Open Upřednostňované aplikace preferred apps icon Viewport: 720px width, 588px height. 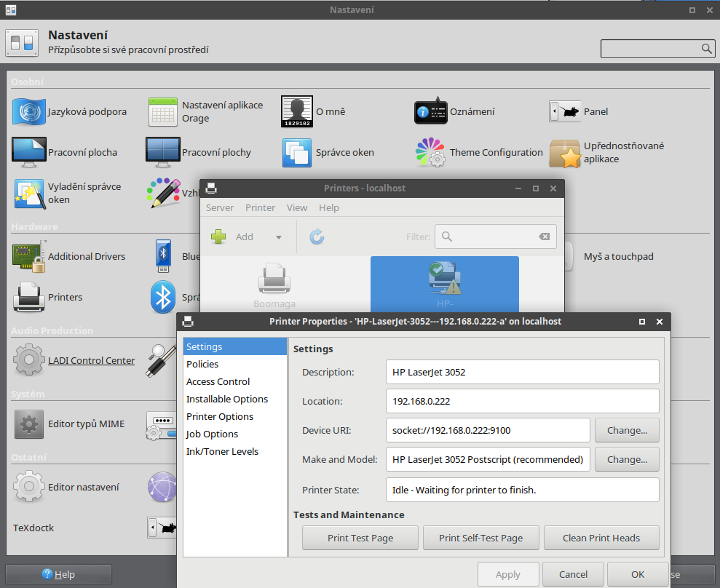pos(565,154)
